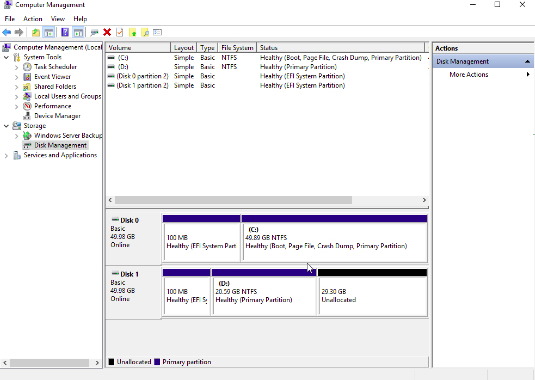Select Computer Management (Local) root node

pyautogui.click(x=57, y=47)
